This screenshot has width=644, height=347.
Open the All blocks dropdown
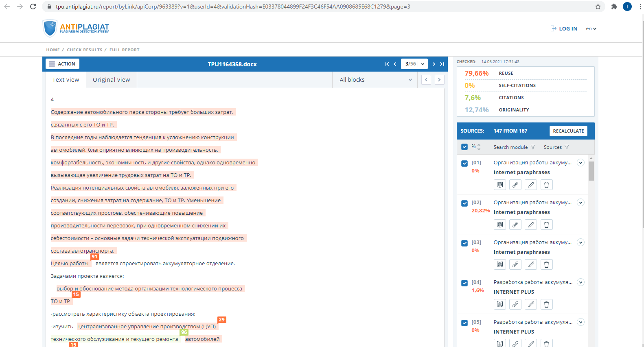tap(375, 80)
